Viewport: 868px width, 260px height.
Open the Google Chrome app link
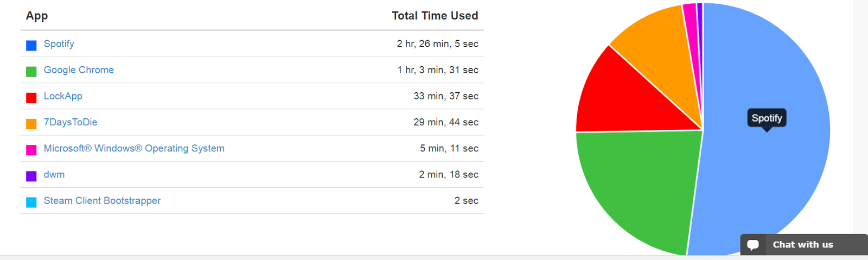tap(79, 70)
